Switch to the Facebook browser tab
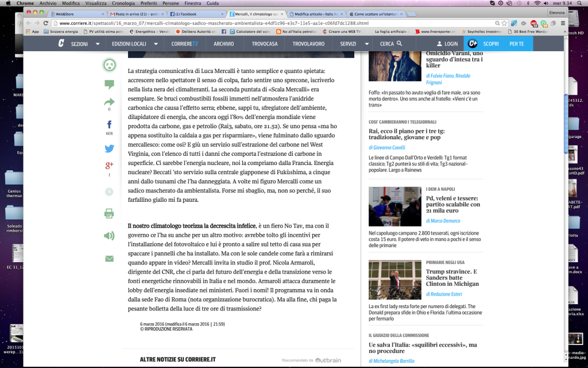The width and height of the screenshot is (588, 368). pos(187,13)
